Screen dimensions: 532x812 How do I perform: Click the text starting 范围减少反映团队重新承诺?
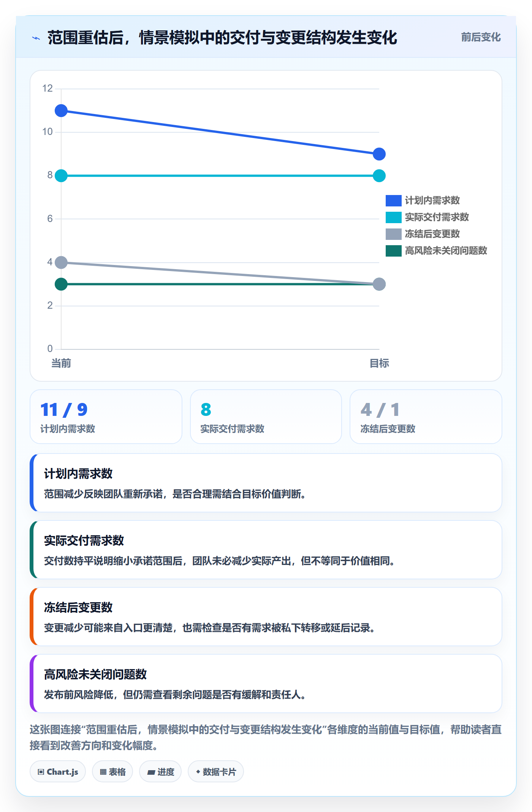click(x=175, y=494)
